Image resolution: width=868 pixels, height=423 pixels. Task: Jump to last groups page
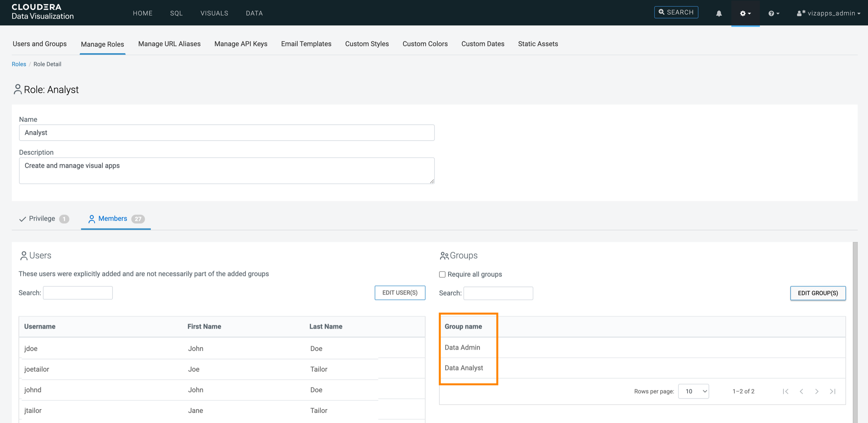833,391
